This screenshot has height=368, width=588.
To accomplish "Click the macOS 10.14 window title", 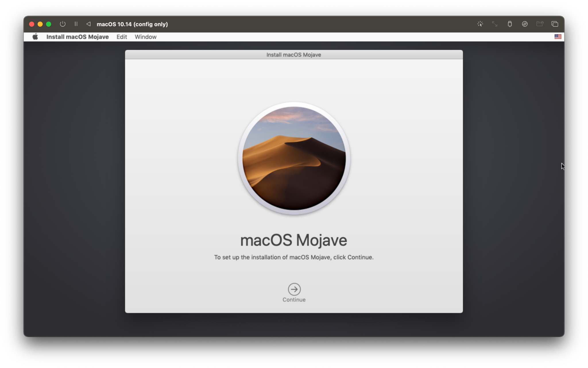I will (132, 24).
